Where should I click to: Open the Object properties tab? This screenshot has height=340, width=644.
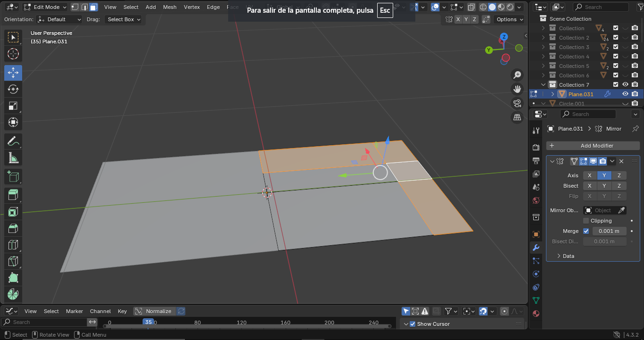536,234
